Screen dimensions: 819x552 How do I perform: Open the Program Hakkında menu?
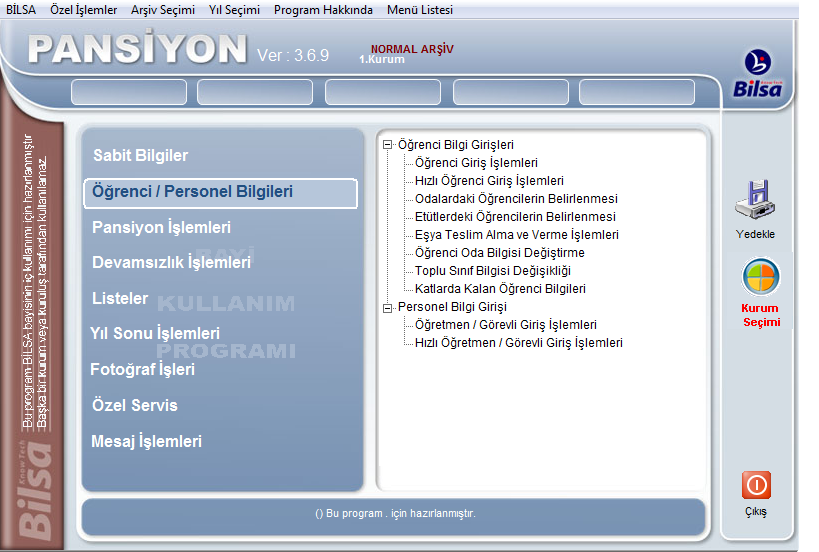tap(323, 10)
